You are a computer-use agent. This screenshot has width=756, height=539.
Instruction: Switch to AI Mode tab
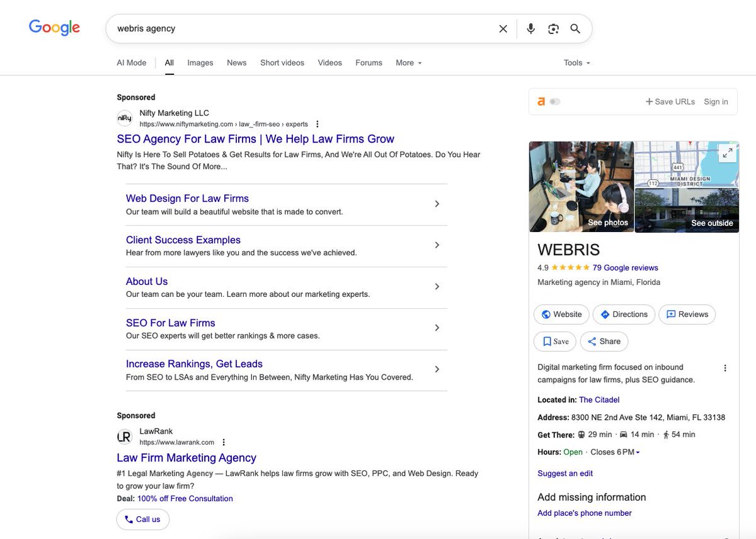[x=132, y=63]
